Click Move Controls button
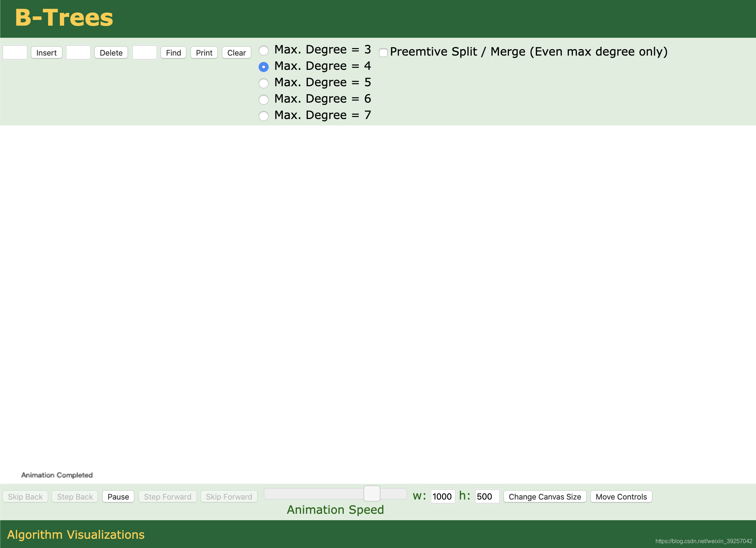Screen dimensions: 756x548 (x=621, y=497)
